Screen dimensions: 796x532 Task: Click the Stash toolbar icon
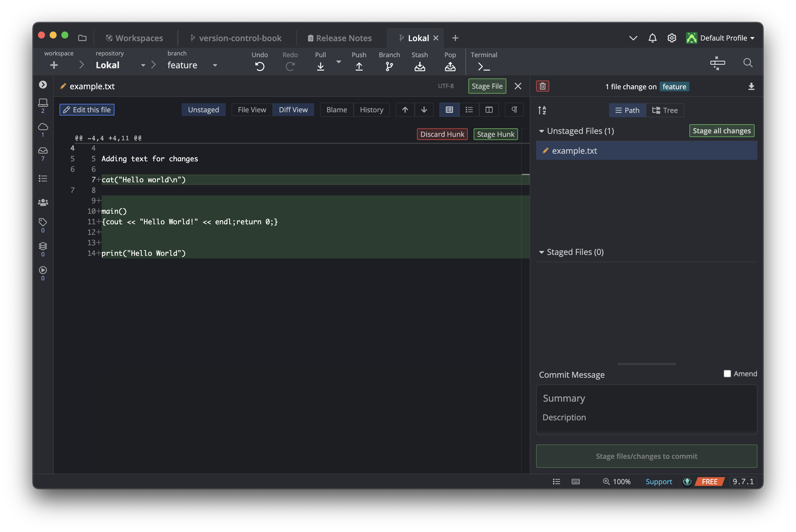click(419, 66)
